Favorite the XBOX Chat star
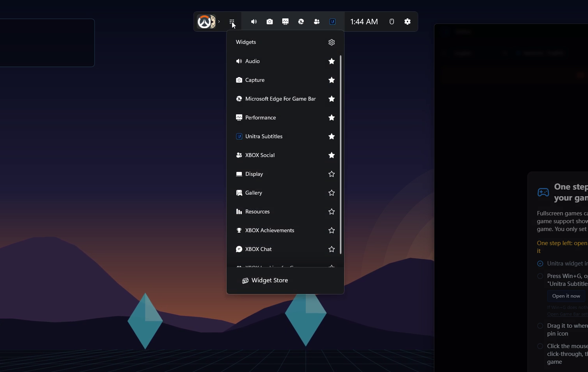588x372 pixels. pos(332,249)
